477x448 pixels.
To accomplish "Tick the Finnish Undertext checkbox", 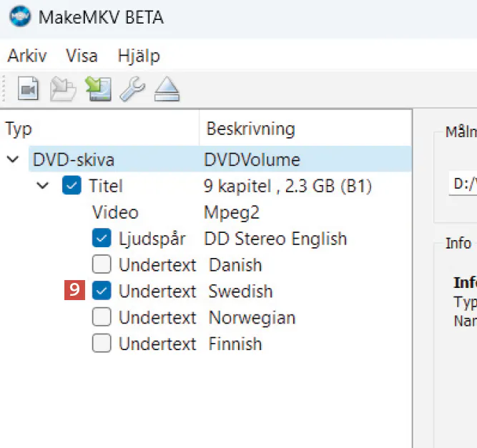I will click(102, 344).
